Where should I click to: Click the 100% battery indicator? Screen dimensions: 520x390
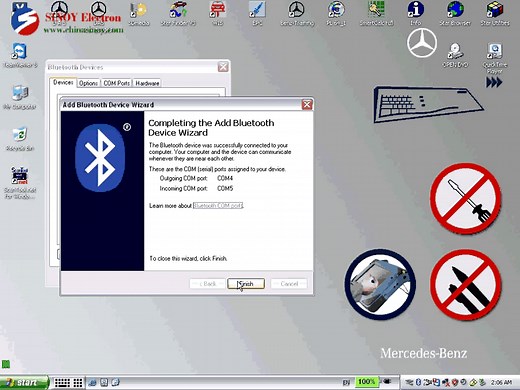[367, 381]
